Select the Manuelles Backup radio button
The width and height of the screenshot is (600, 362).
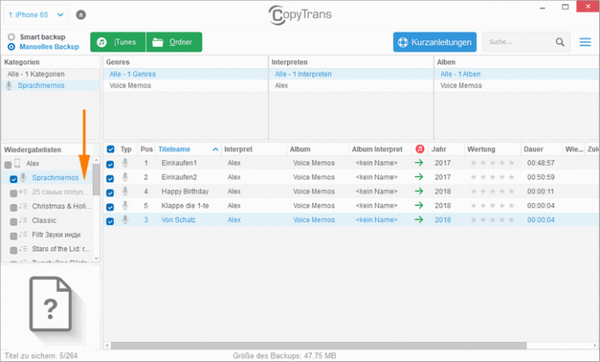[x=11, y=47]
